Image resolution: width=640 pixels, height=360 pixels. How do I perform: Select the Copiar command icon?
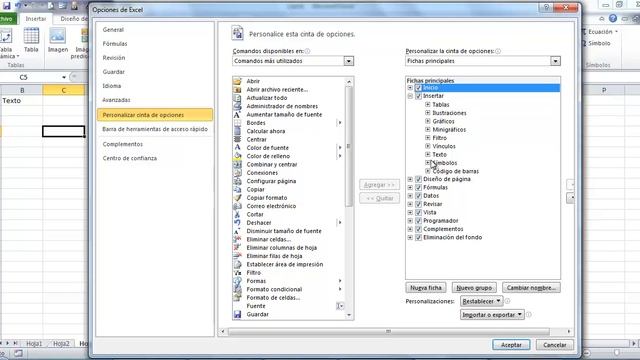pos(237,189)
